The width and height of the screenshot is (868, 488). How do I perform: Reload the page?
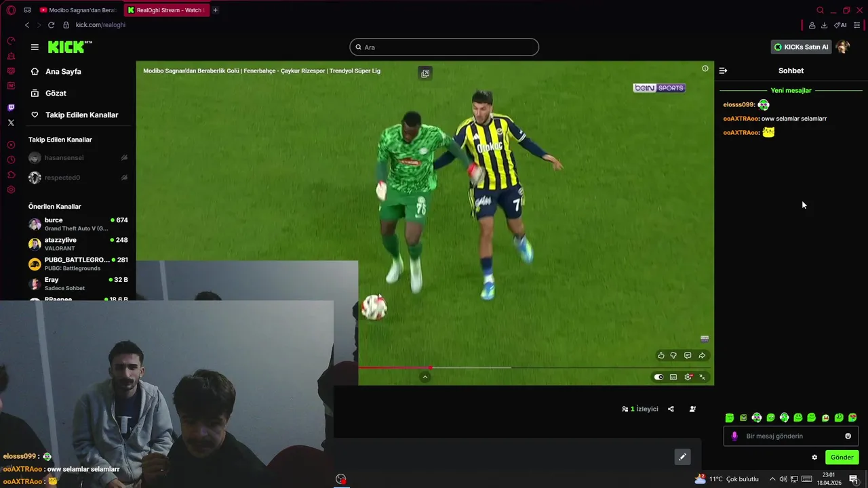(51, 25)
